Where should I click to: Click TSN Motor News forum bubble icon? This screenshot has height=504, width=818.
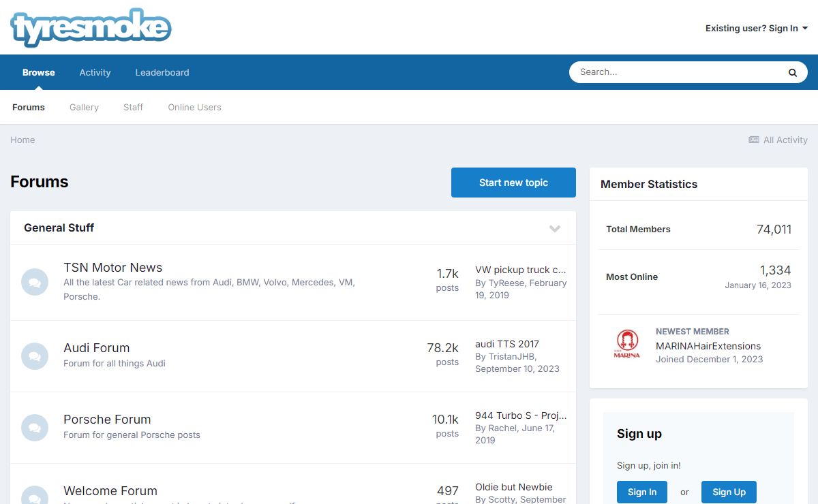click(35, 282)
